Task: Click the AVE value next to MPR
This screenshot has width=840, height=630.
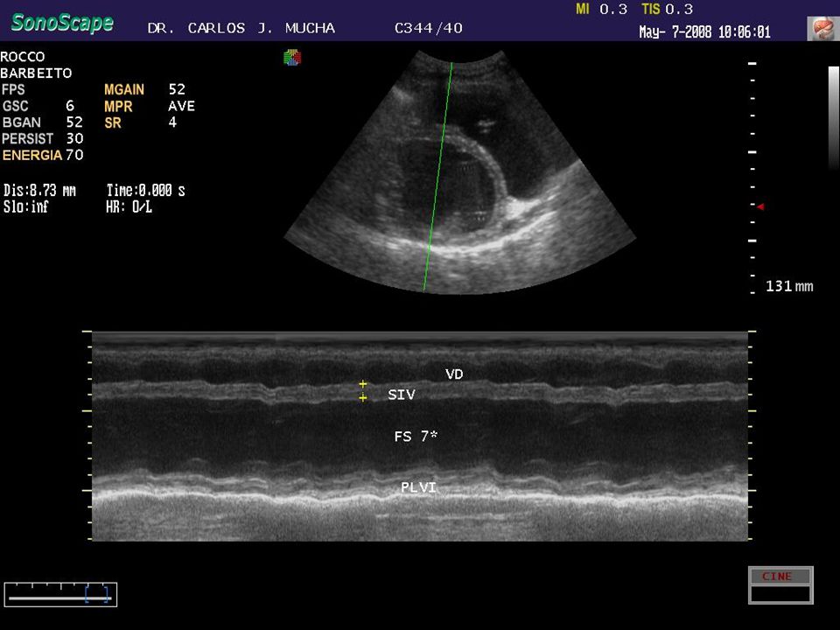Action: tap(182, 106)
